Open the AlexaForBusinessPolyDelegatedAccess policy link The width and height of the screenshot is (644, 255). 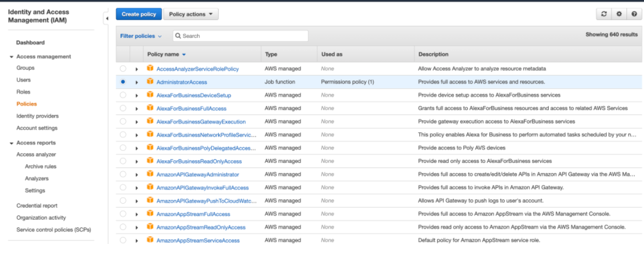[x=206, y=148]
